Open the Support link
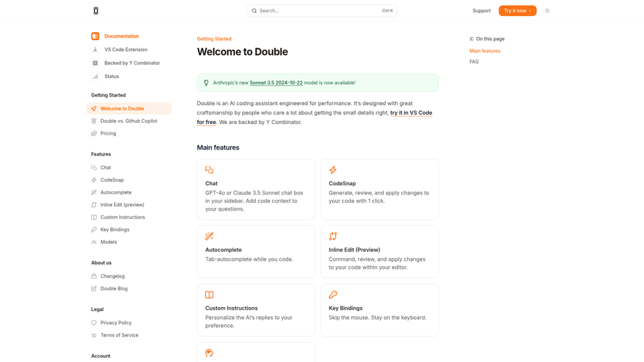This screenshot has width=644, height=362. click(x=481, y=11)
